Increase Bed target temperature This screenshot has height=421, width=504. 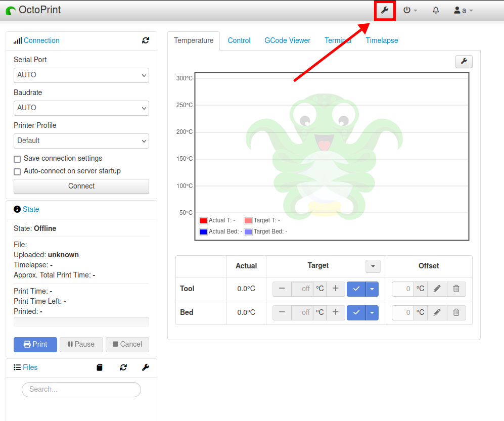point(336,313)
